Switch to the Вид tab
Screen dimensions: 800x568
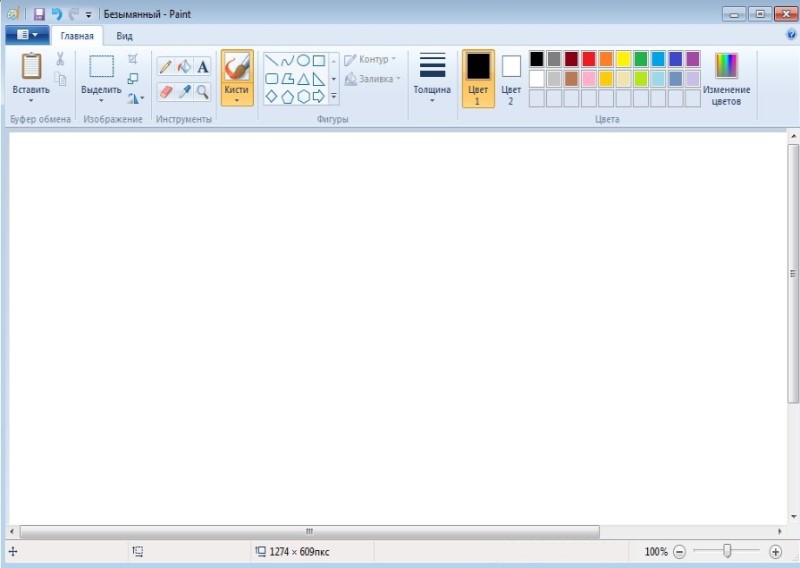[x=124, y=36]
